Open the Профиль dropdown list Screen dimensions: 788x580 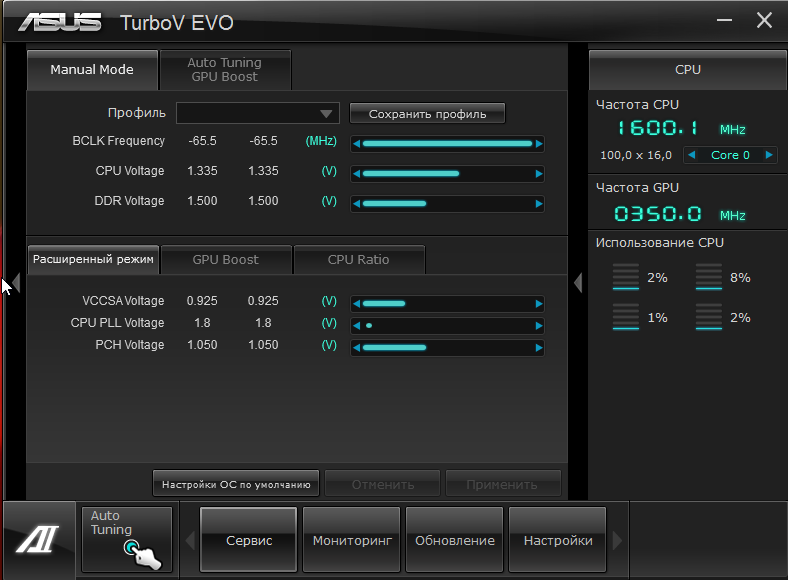tap(257, 113)
